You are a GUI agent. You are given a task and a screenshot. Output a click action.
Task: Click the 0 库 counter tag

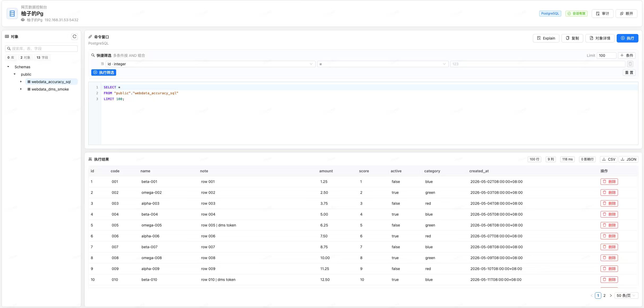(11, 58)
